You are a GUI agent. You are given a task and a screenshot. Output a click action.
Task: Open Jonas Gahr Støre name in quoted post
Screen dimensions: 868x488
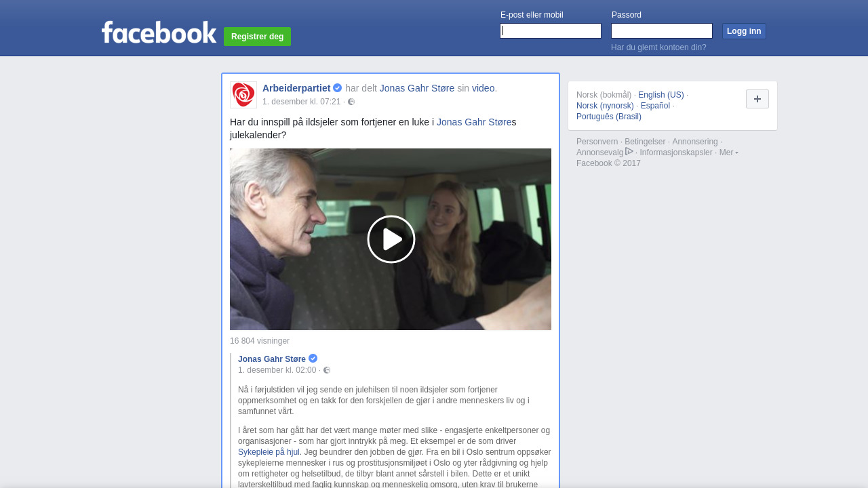pyautogui.click(x=272, y=359)
